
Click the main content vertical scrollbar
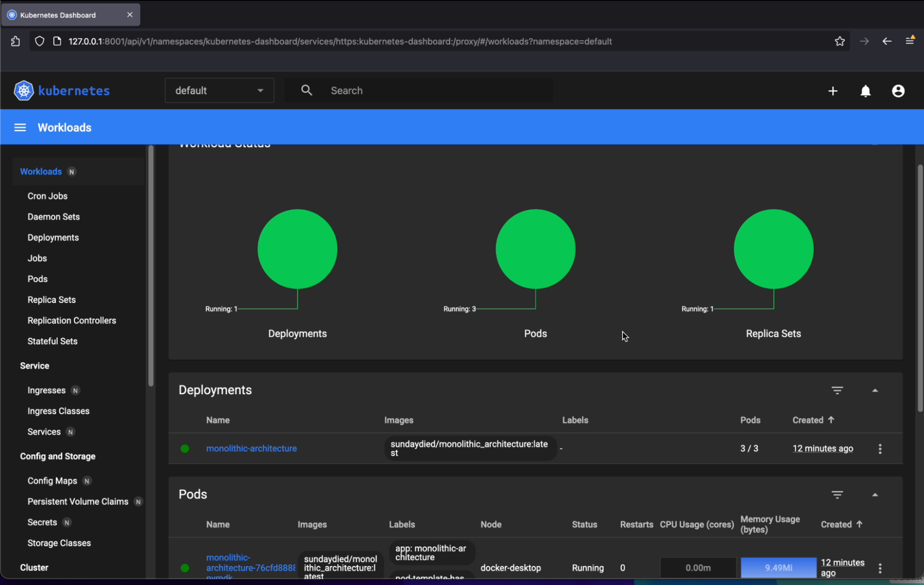tap(920, 288)
